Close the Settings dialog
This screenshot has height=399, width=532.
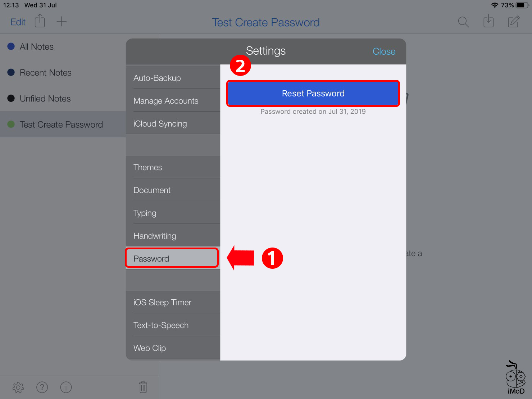pos(383,51)
